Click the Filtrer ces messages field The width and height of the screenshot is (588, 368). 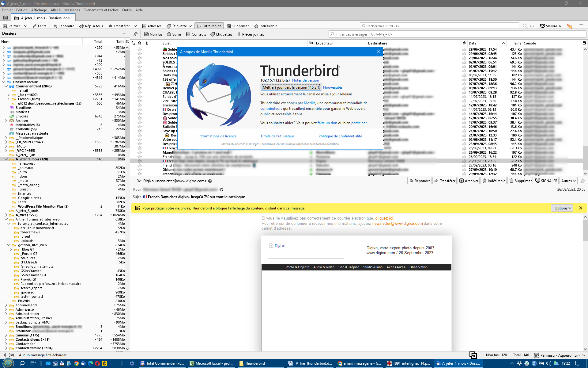coord(457,34)
